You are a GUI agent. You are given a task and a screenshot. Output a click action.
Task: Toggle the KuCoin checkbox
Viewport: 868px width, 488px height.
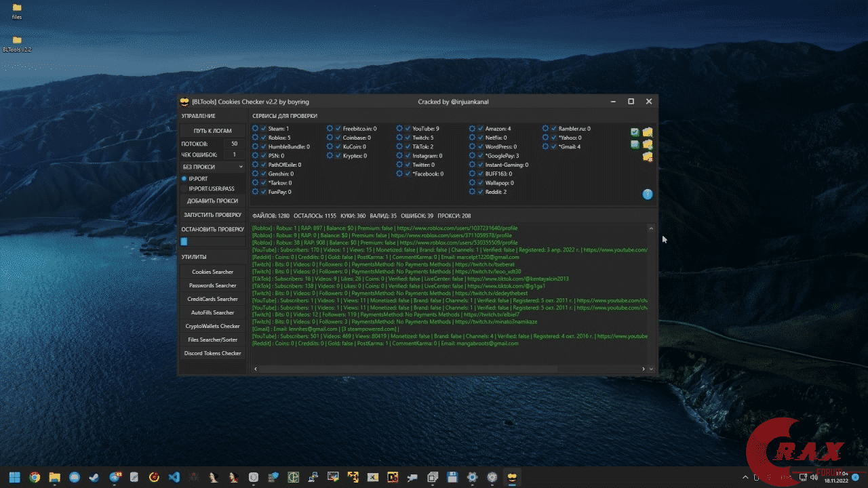click(338, 146)
